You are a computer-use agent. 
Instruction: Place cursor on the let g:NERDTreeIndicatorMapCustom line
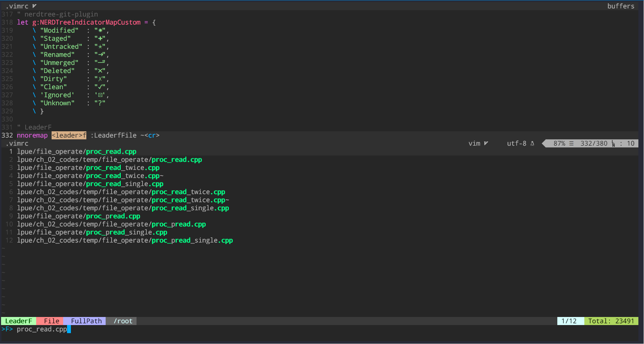click(86, 22)
